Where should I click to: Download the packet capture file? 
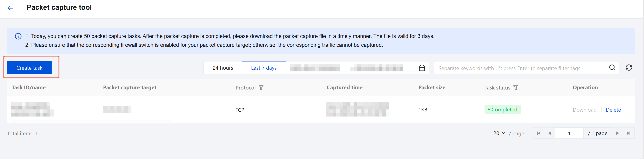pos(585,110)
